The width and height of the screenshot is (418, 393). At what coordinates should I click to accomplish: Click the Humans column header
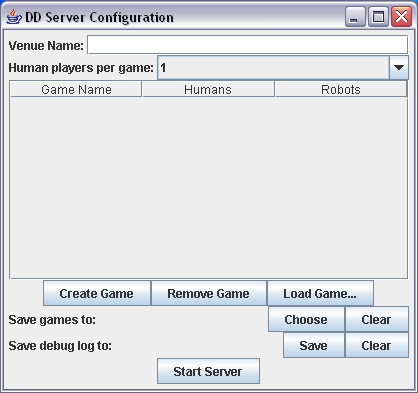click(208, 89)
